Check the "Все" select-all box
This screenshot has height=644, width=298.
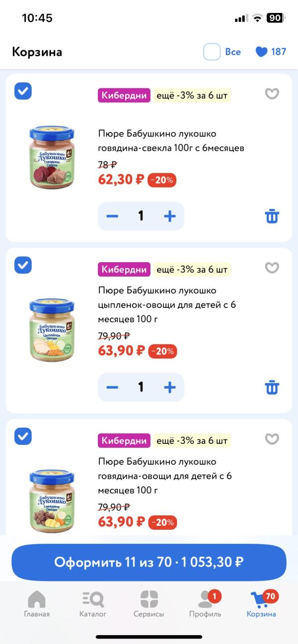(x=212, y=52)
